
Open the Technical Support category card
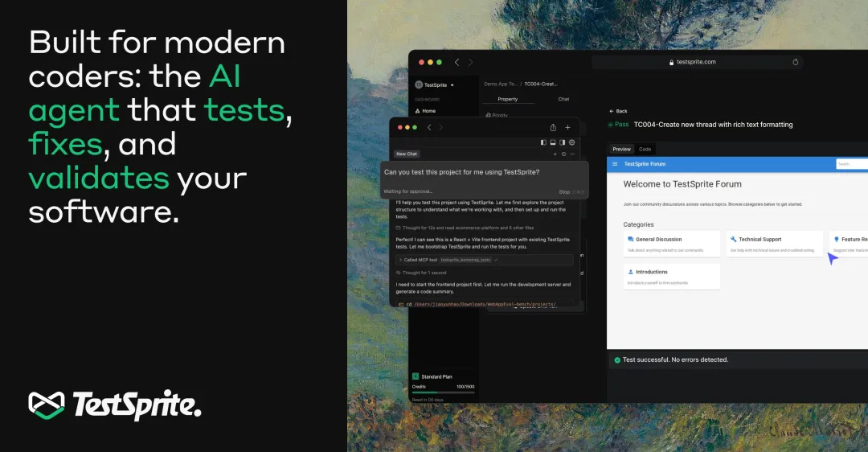[774, 244]
